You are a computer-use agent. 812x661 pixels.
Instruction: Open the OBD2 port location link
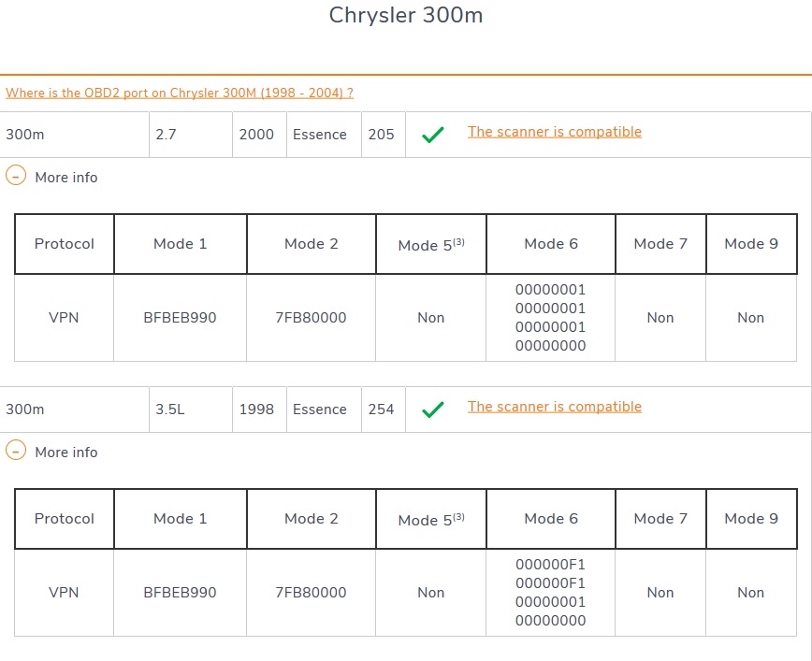[x=180, y=93]
